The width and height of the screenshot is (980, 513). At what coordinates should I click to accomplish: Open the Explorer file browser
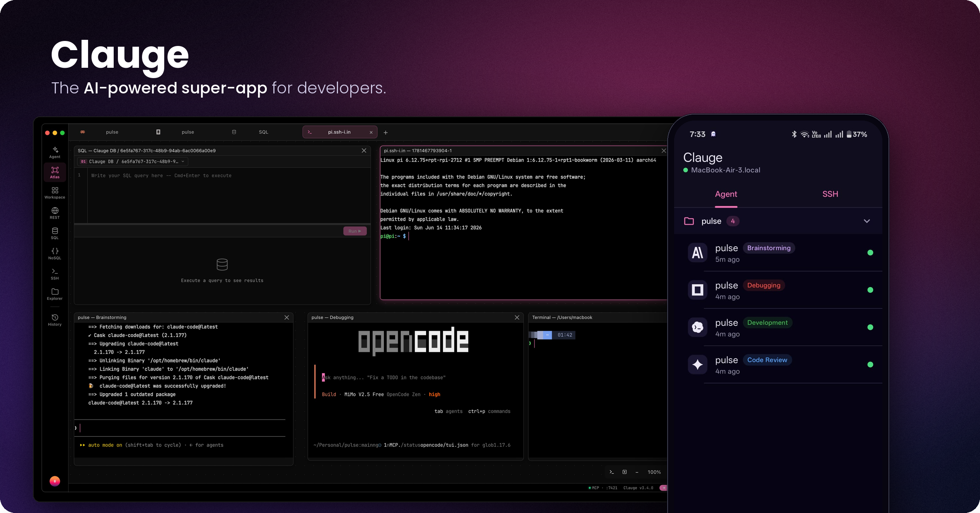click(55, 294)
